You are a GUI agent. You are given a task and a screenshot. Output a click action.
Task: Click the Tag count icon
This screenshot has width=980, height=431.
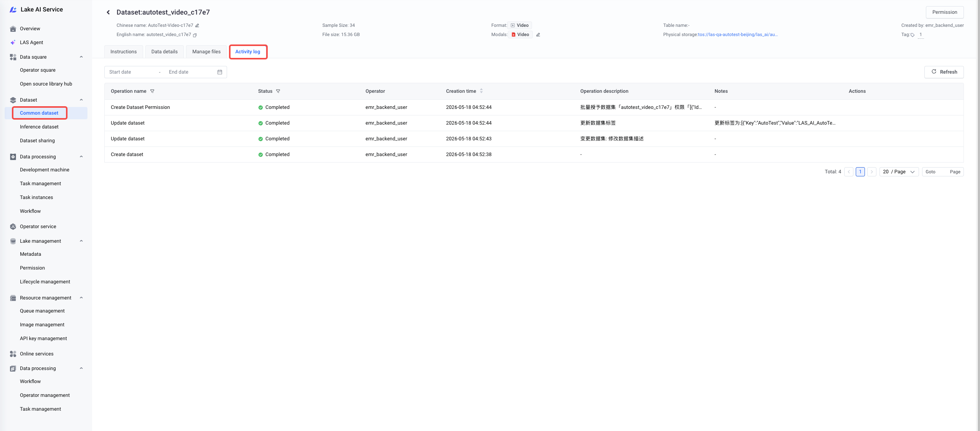pos(912,35)
